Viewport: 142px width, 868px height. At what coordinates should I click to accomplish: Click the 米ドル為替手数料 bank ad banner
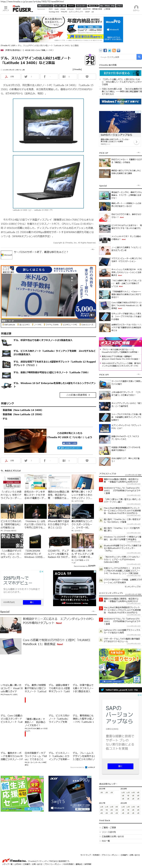click(x=48, y=291)
